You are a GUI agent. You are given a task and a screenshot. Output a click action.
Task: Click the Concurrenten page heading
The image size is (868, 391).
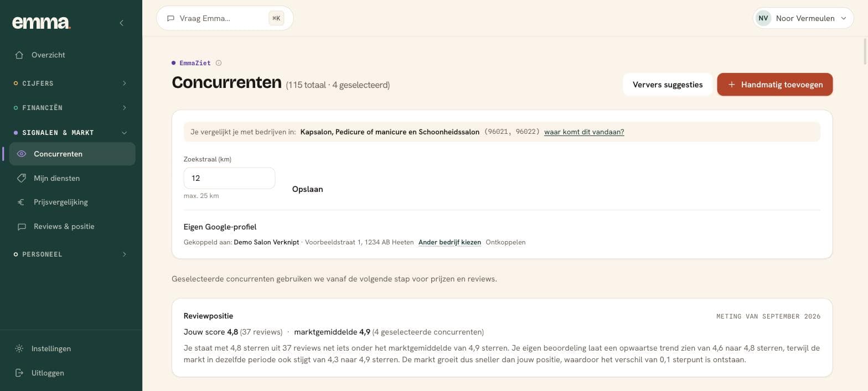click(x=226, y=82)
